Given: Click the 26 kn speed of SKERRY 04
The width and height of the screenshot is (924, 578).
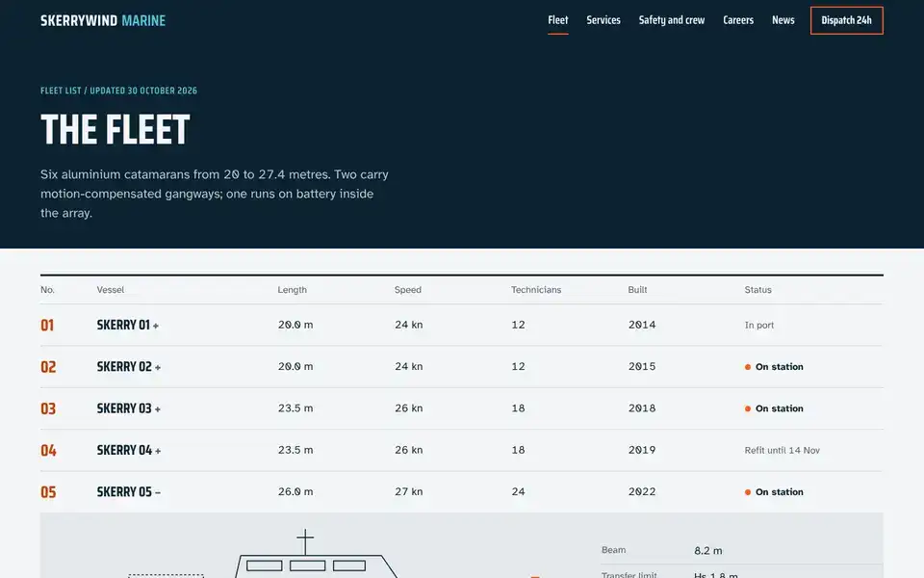Looking at the screenshot, I should coord(408,450).
